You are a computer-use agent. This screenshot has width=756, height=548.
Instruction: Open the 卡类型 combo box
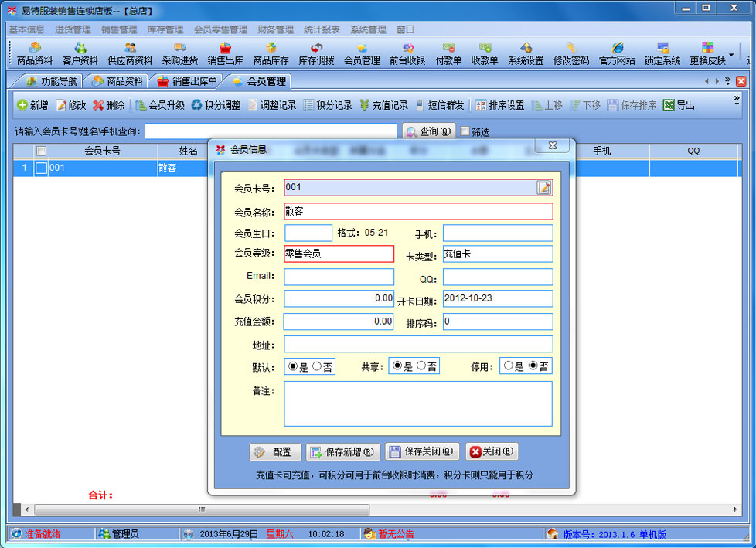(497, 254)
